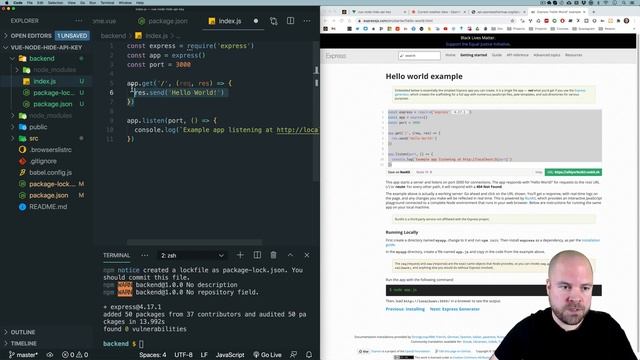Open README.md in Explorer
The width and height of the screenshot is (640, 360).
tap(48, 207)
